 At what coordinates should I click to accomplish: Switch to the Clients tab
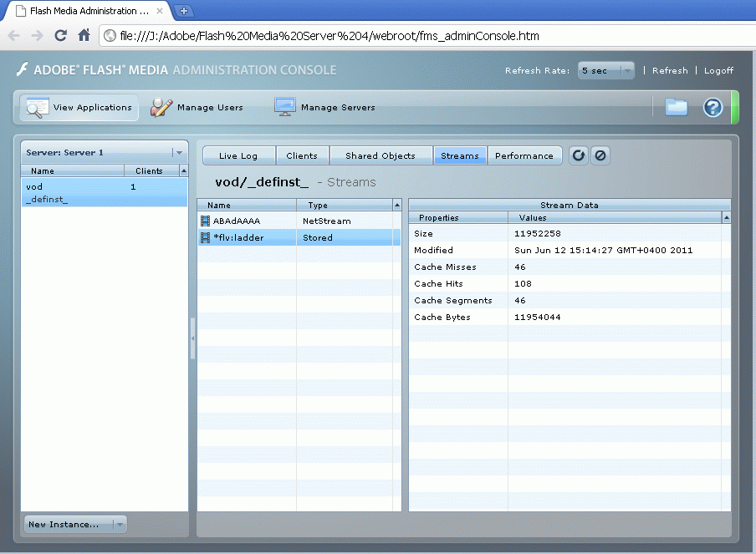click(x=302, y=155)
